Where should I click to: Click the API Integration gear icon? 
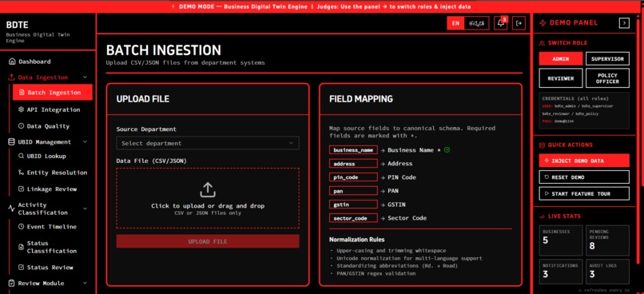[22, 109]
